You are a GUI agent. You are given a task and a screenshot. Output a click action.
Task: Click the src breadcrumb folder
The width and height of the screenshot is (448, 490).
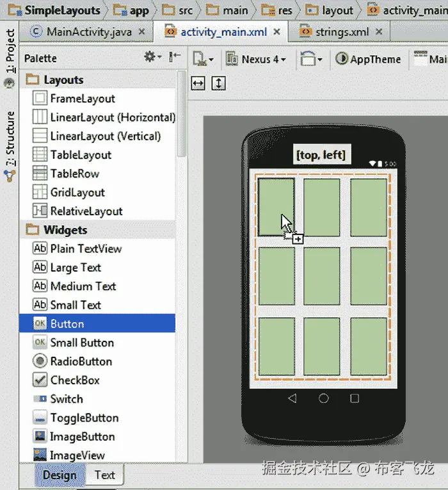pyautogui.click(x=177, y=10)
